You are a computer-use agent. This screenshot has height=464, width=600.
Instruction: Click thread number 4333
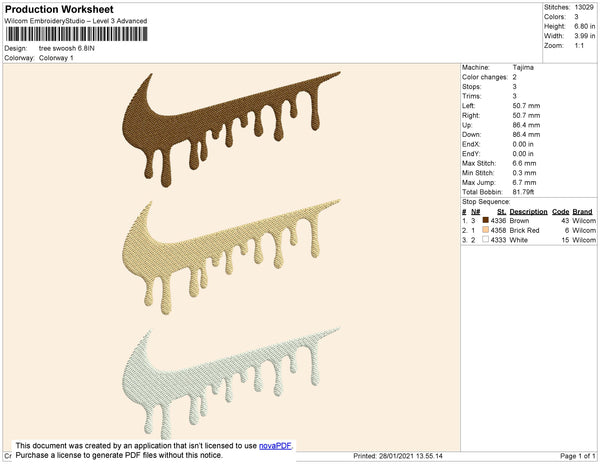coord(498,240)
